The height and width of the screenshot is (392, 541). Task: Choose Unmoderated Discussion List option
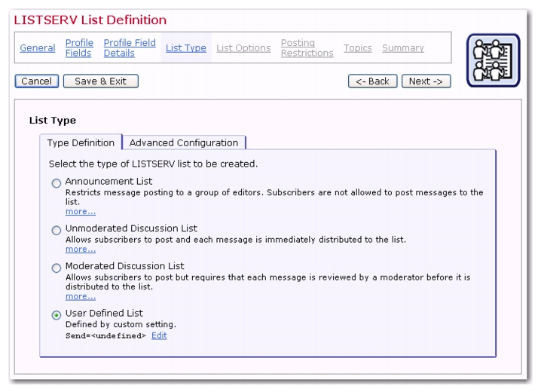(x=57, y=230)
